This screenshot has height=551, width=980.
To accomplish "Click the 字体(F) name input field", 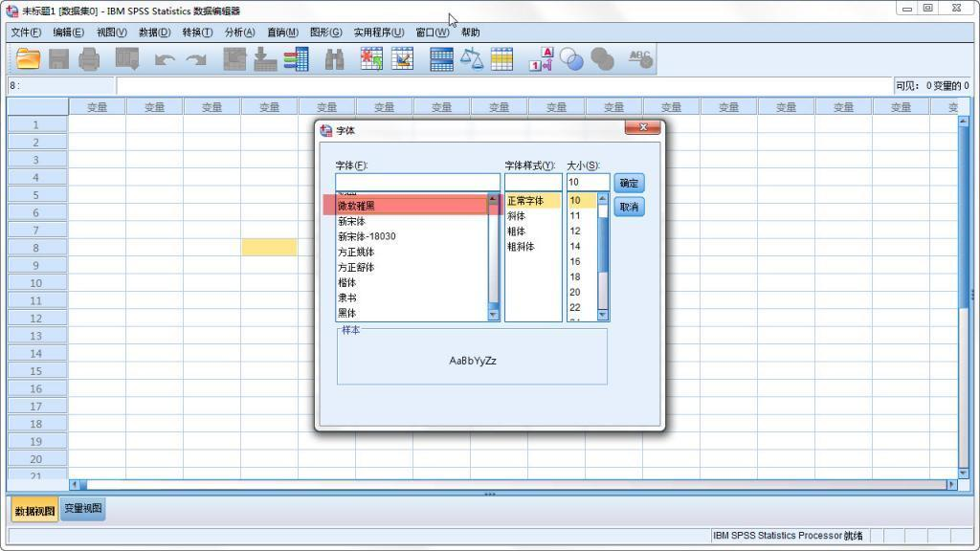I will 417,183.
